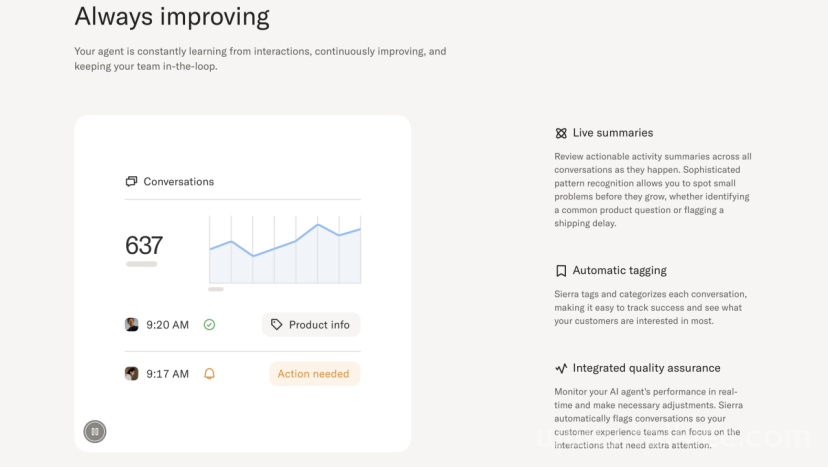The image size is (828, 467).
Task: Open the 9:20 AM user avatar
Action: click(131, 324)
